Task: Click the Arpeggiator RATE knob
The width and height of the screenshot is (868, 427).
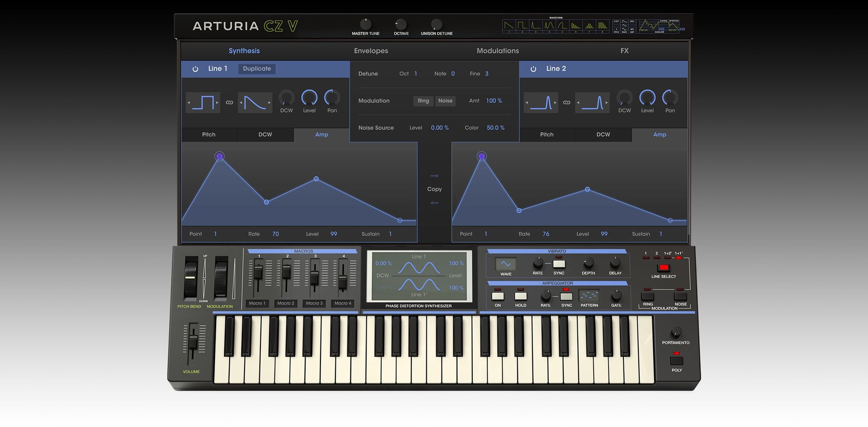Action: [546, 296]
